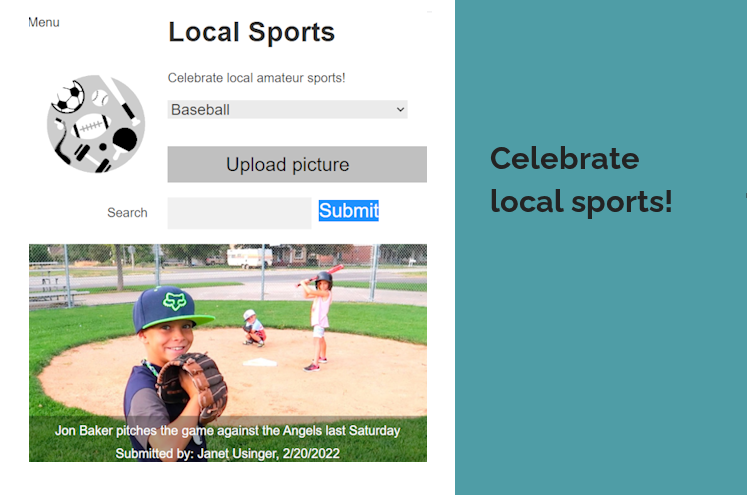Click the small baseball in the logo
Screen dimensions: 747x495
click(100, 98)
